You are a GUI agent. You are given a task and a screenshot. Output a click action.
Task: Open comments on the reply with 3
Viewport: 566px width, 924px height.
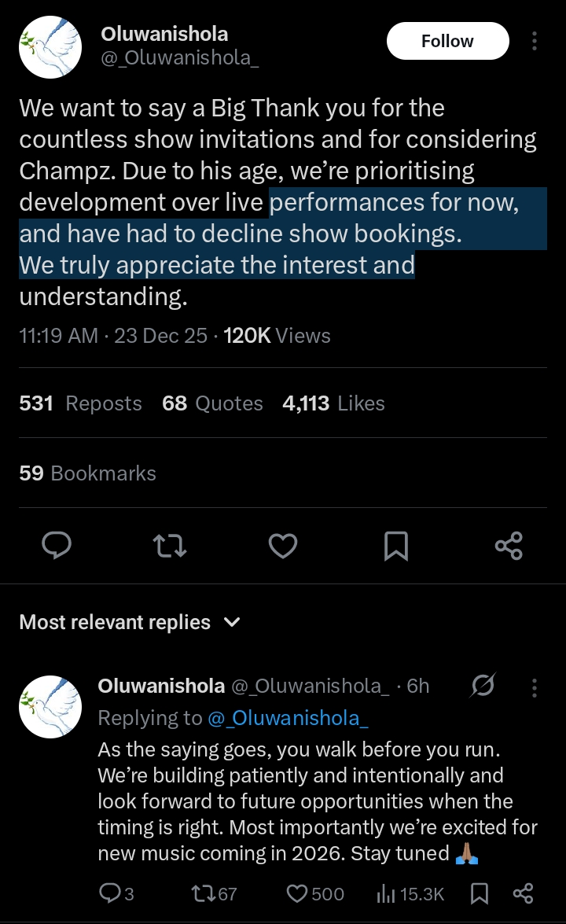point(116,893)
